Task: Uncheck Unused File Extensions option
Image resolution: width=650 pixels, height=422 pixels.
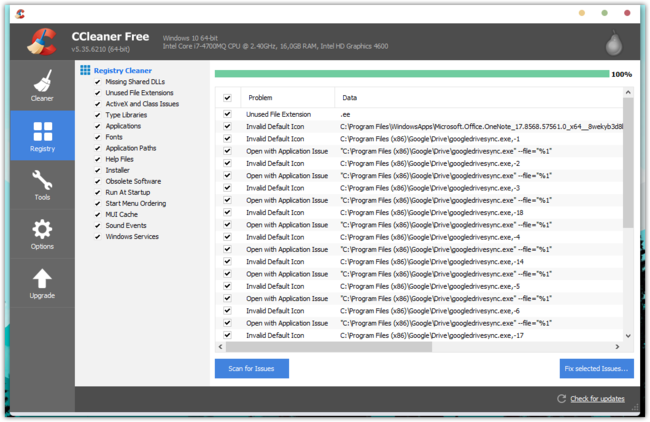Action: click(x=97, y=93)
